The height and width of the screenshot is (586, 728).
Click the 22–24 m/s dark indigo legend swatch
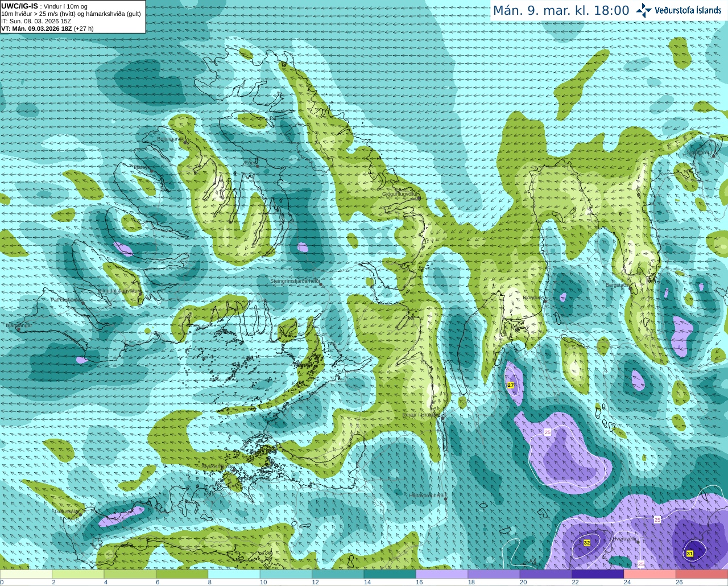[598, 574]
